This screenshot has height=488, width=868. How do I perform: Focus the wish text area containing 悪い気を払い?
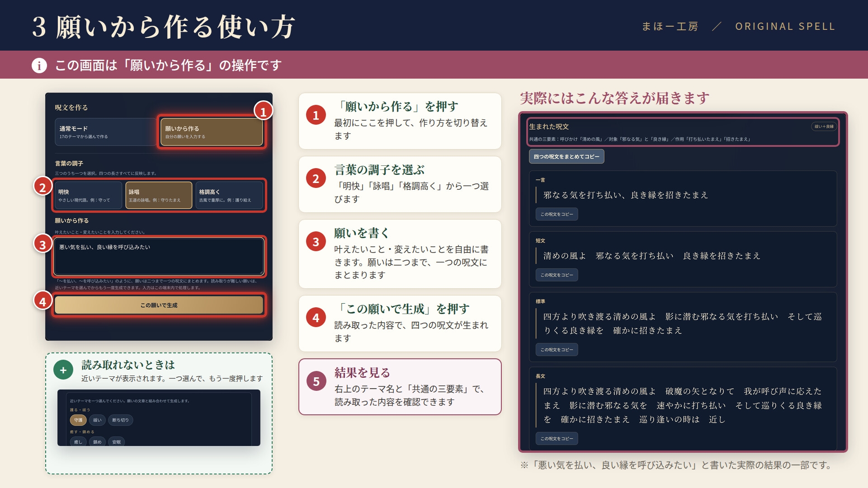tap(159, 256)
